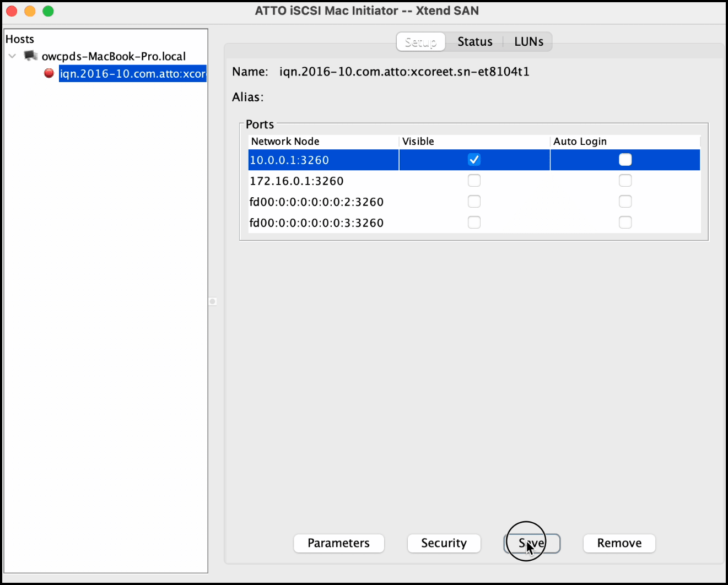Check Visible for fd00:0:0:0:0:0:0:2:3260 port
The image size is (728, 585).
coord(474,202)
